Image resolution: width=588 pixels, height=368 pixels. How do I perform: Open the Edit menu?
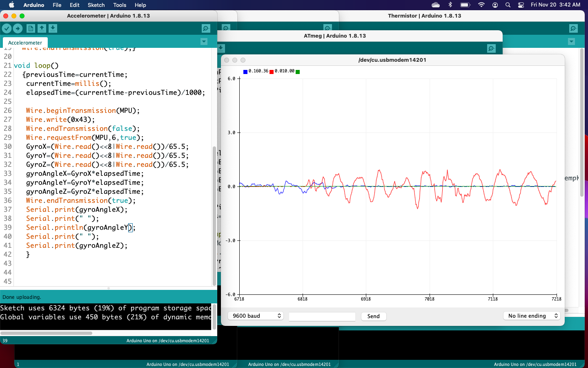pyautogui.click(x=74, y=5)
